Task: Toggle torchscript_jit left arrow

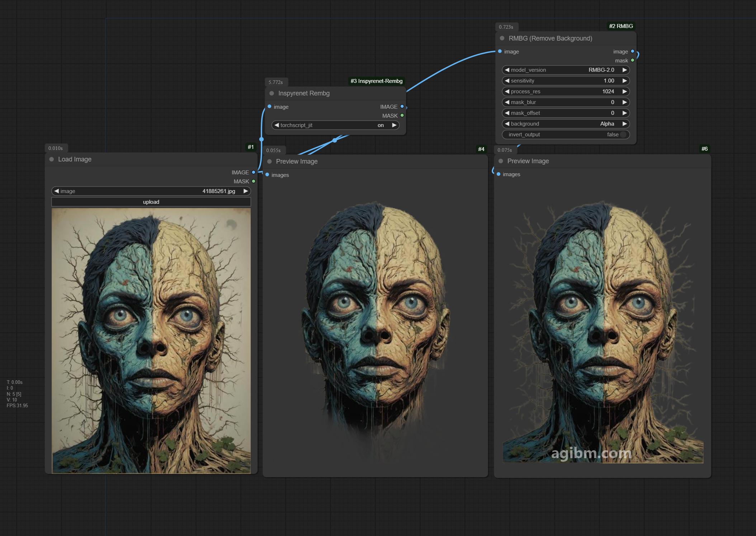Action: [x=277, y=125]
